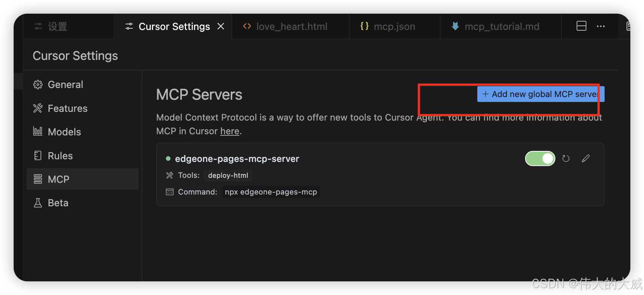Click the npx edgeone-pages-mcp command text
Image resolution: width=644 pixels, height=295 pixels.
(271, 192)
